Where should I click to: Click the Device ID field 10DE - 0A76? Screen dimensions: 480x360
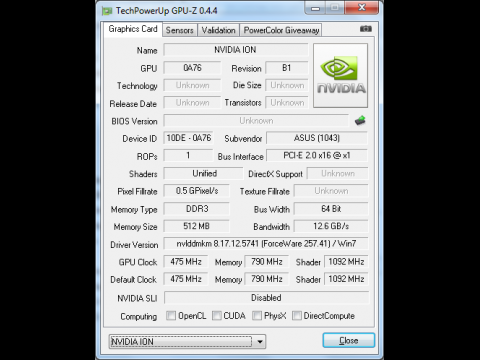188,138
